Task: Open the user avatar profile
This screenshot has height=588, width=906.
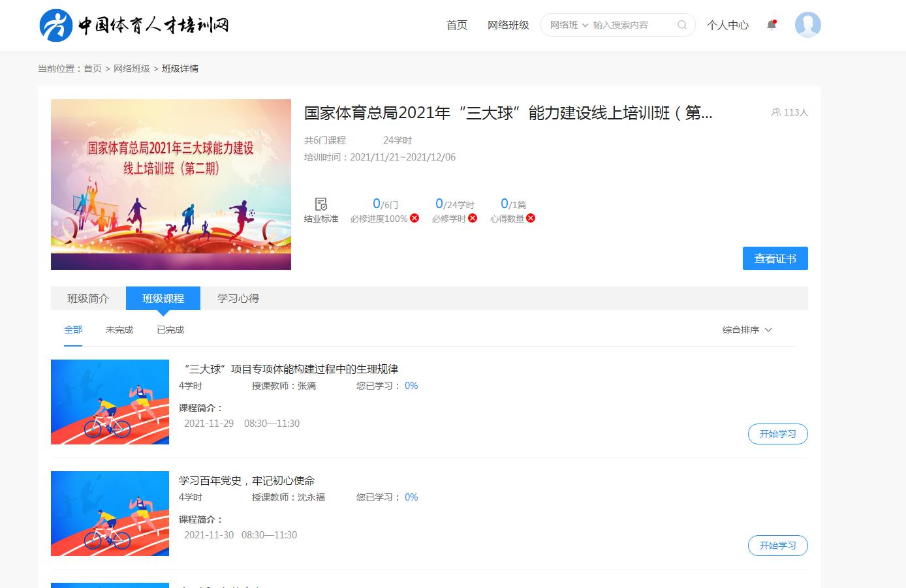Action: coord(807,25)
